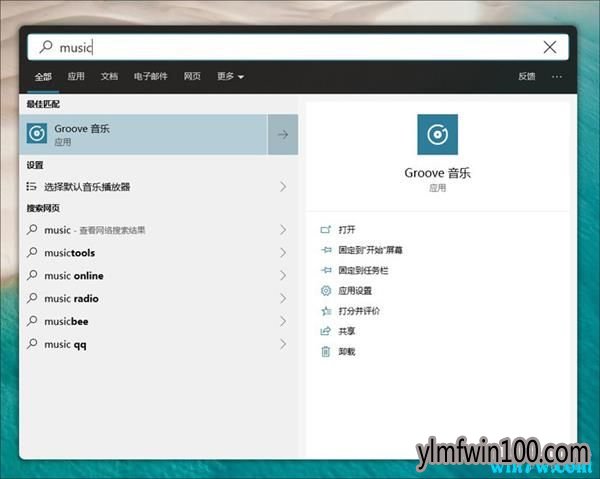Screen dimensions: 600x479
Task: Click search icon beside music qq
Action: pos(32,344)
